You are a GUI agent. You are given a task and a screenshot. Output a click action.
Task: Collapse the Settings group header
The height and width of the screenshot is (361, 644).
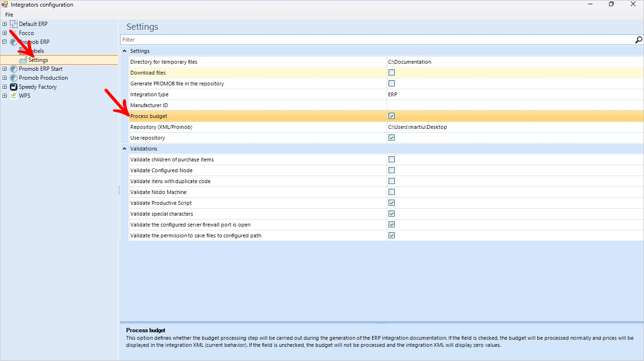125,51
